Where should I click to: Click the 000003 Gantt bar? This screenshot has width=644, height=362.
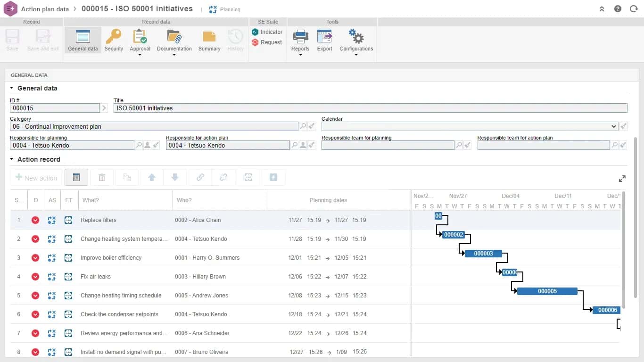[483, 254]
